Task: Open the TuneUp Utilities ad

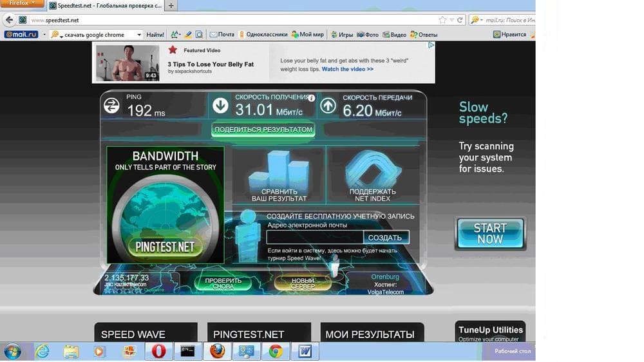Action: 490,332
